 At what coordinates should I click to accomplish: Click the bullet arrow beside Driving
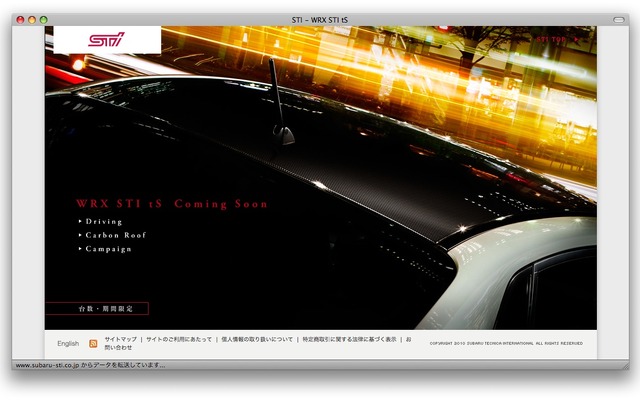pos(80,221)
